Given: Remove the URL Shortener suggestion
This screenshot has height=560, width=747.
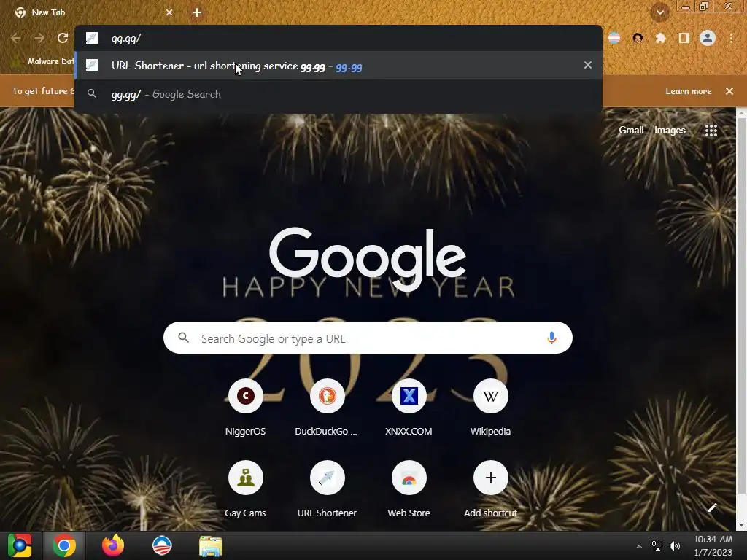Looking at the screenshot, I should coord(588,65).
